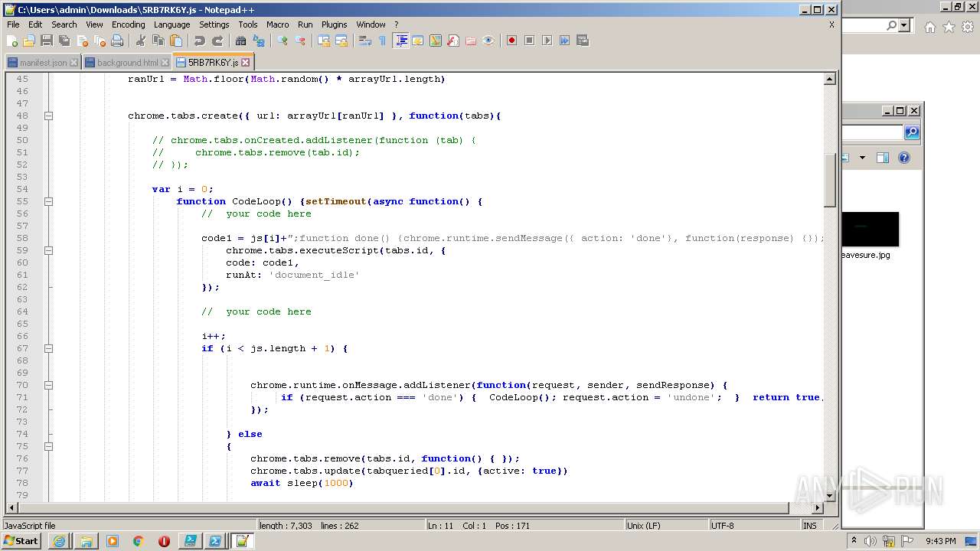Click the Open file toolbar icon

coord(29,41)
